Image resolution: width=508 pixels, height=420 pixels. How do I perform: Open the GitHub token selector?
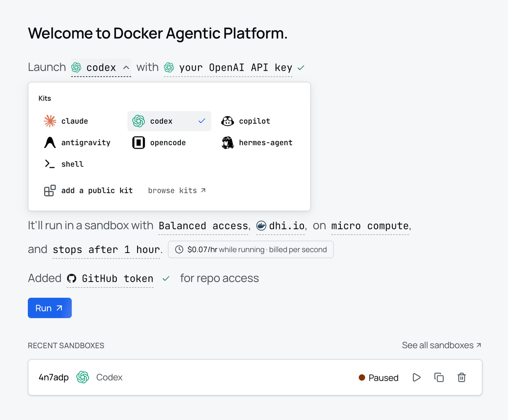click(x=110, y=279)
